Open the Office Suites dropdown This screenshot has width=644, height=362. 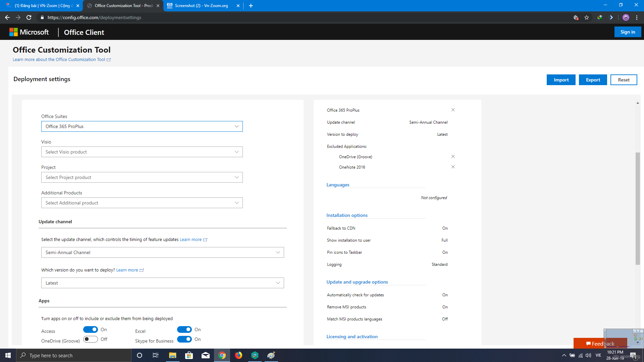(142, 126)
